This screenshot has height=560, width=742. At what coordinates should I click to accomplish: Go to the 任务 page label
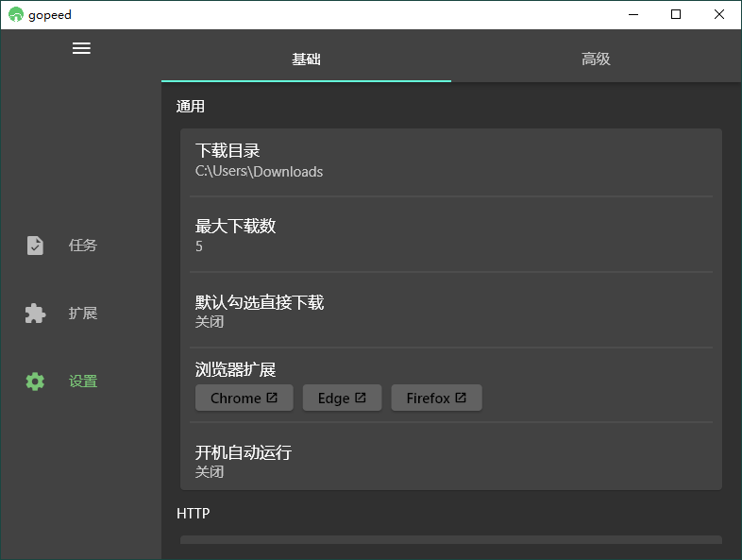point(83,246)
